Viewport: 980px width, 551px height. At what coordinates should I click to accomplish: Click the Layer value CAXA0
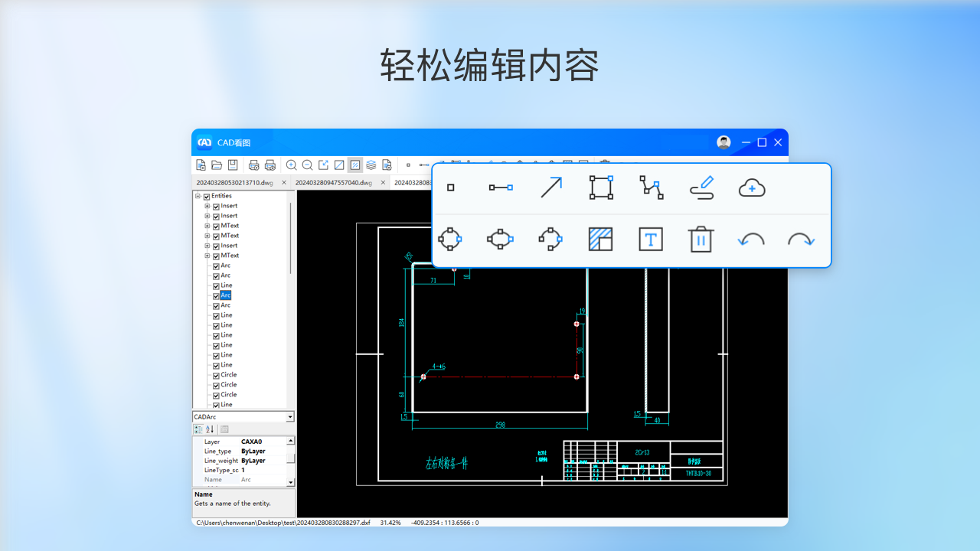pos(251,442)
